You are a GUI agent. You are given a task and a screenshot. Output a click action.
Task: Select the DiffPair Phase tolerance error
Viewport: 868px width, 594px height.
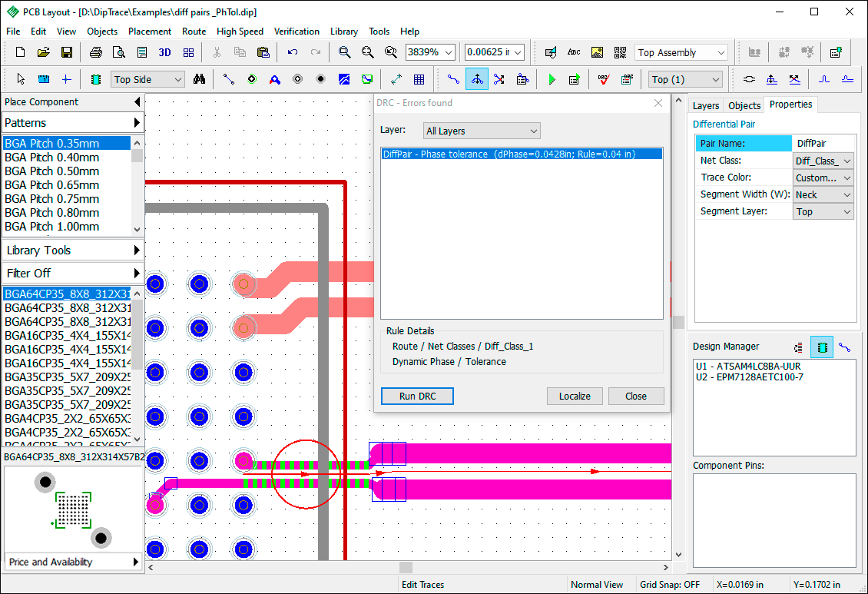522,154
